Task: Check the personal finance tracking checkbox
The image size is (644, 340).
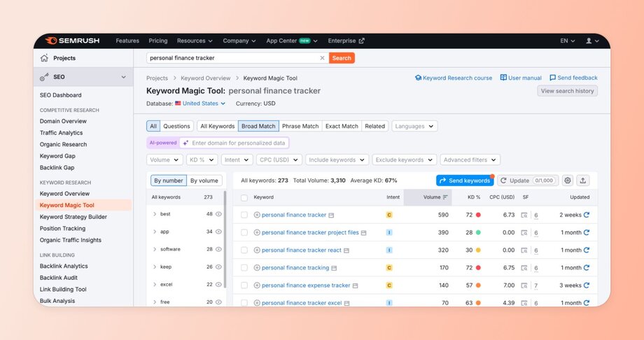Action: click(x=244, y=268)
